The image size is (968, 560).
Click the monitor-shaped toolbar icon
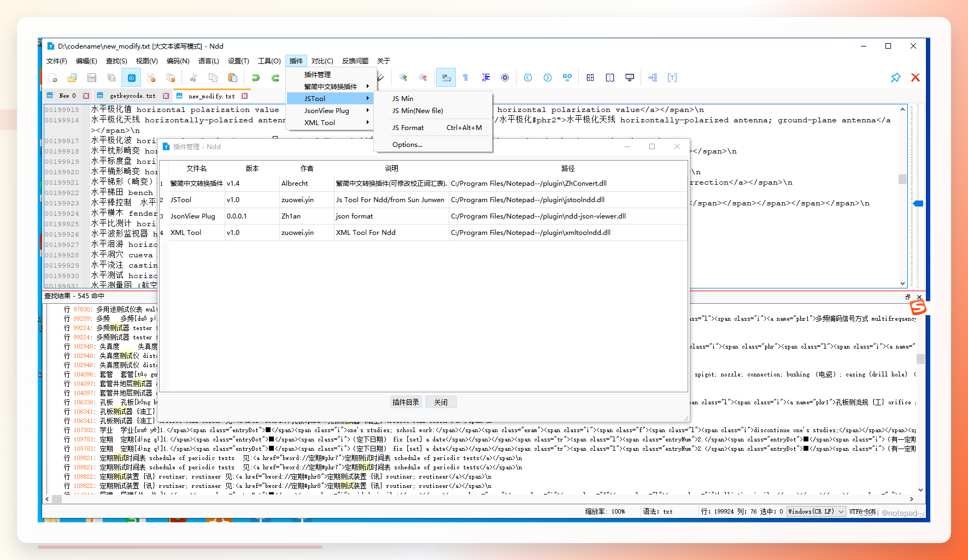pyautogui.click(x=630, y=78)
